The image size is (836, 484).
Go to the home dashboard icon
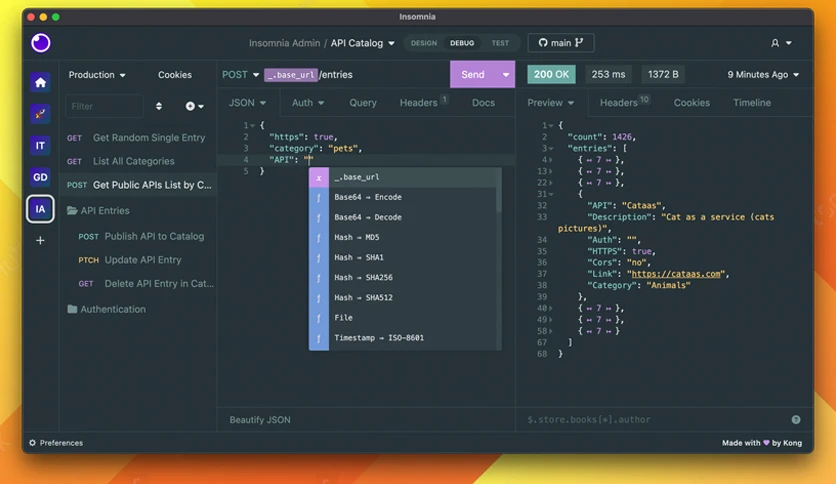pyautogui.click(x=41, y=82)
